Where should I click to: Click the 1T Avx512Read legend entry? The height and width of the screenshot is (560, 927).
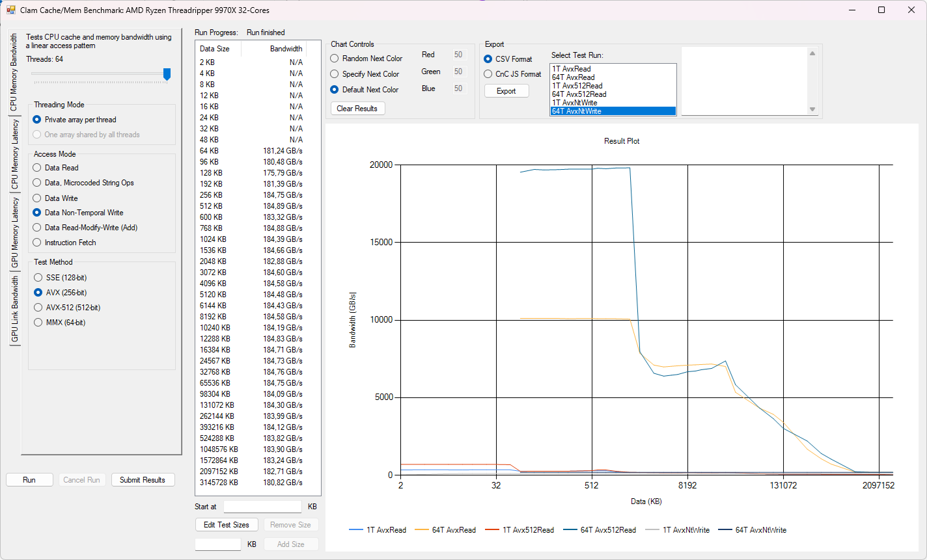[x=519, y=530]
